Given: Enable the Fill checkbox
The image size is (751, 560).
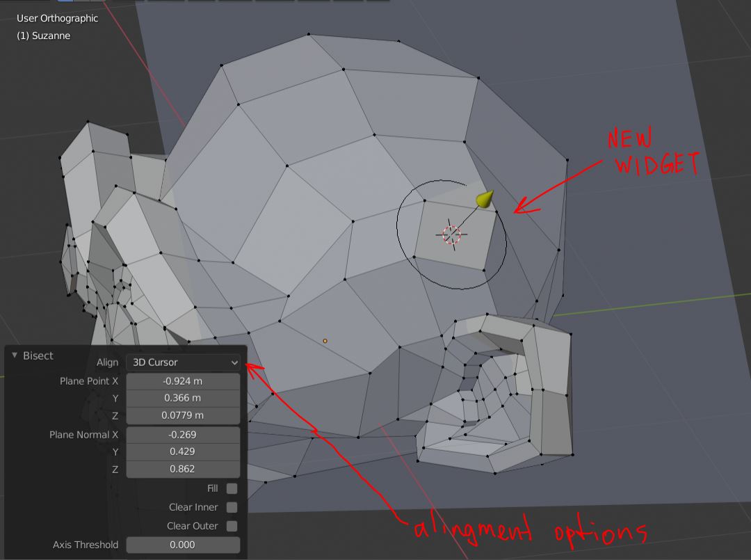Looking at the screenshot, I should tap(232, 488).
